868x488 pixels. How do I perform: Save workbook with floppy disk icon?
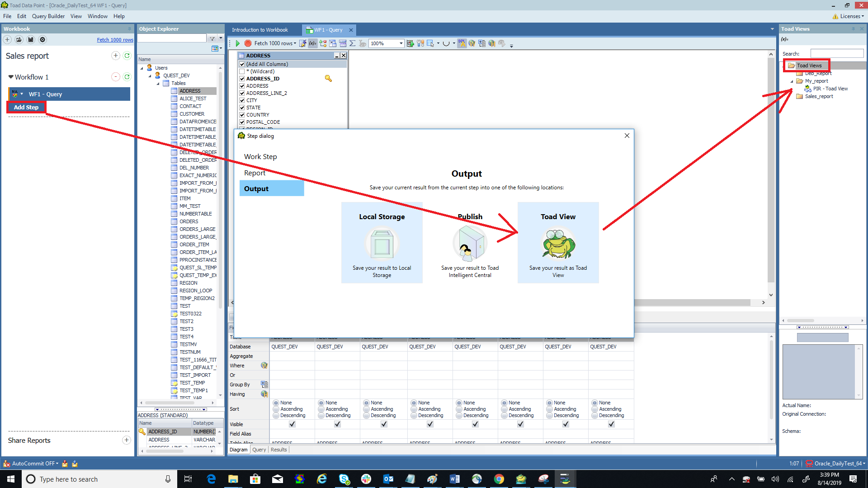pos(31,40)
